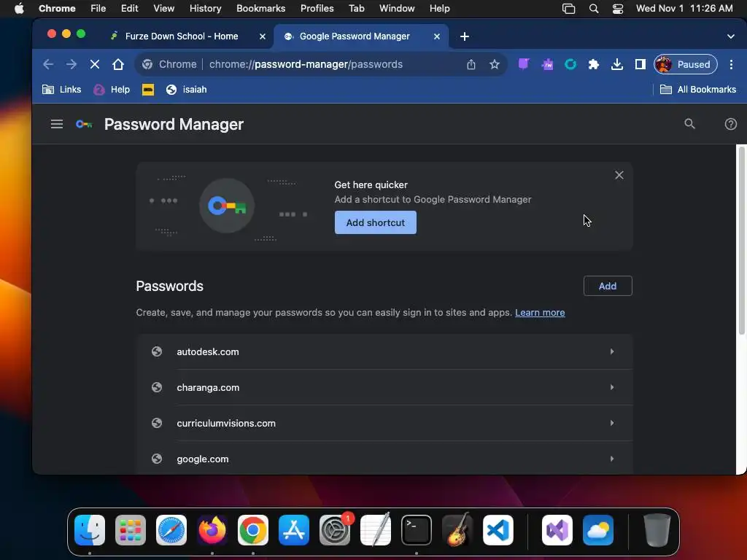747x560 pixels.
Task: Open the Links bookmark folder
Action: click(x=61, y=90)
